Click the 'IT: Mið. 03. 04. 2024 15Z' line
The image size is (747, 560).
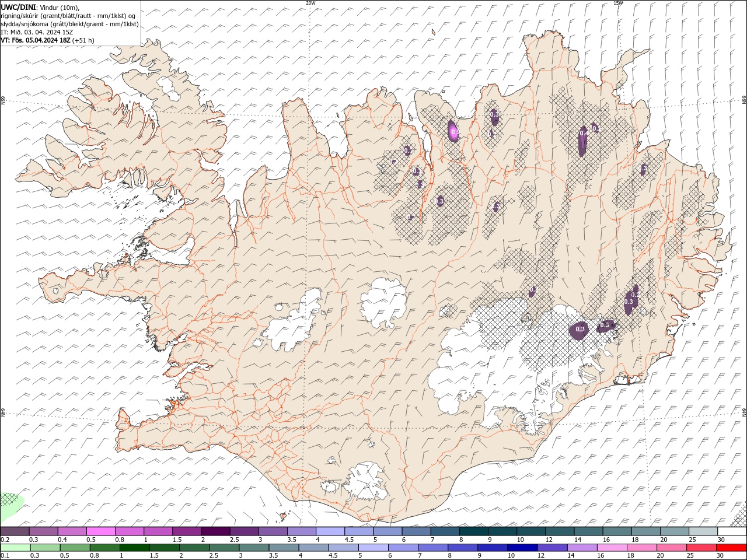pos(37,32)
